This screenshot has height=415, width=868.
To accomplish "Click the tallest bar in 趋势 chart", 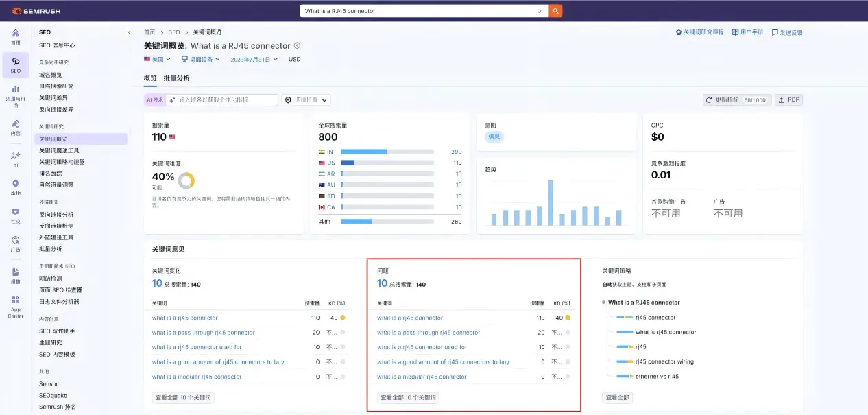I will 551,202.
